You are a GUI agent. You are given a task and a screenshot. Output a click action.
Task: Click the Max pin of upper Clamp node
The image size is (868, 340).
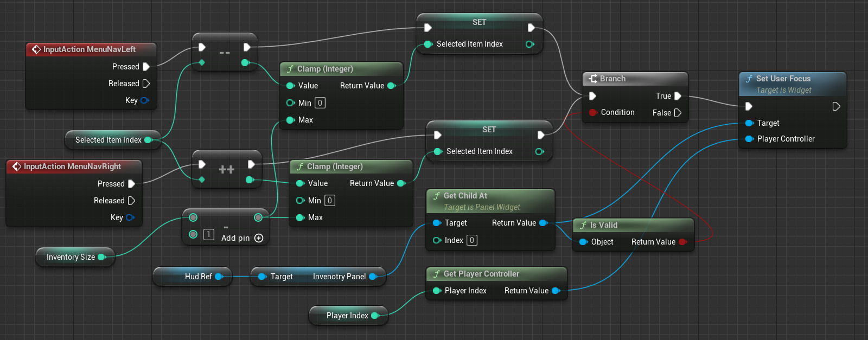(x=290, y=120)
